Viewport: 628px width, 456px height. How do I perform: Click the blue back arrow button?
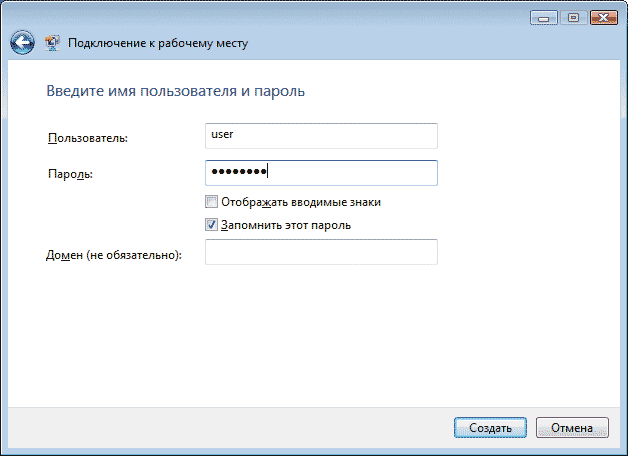[x=22, y=43]
